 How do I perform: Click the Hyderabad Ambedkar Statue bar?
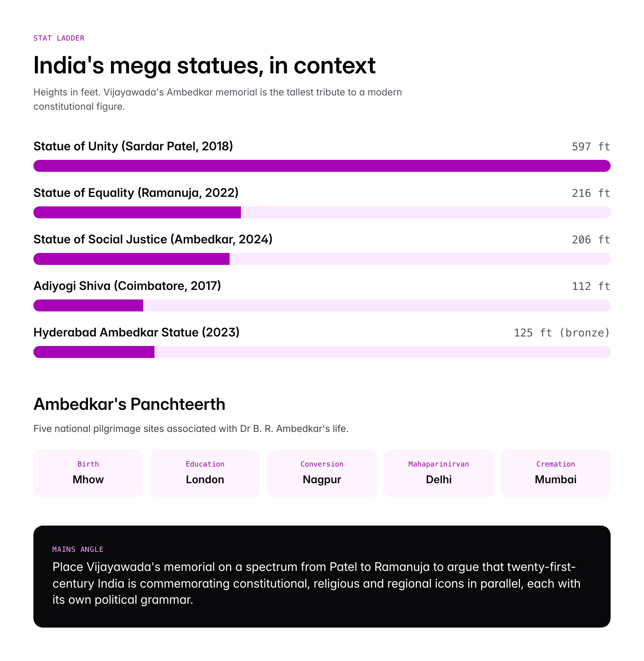322,352
